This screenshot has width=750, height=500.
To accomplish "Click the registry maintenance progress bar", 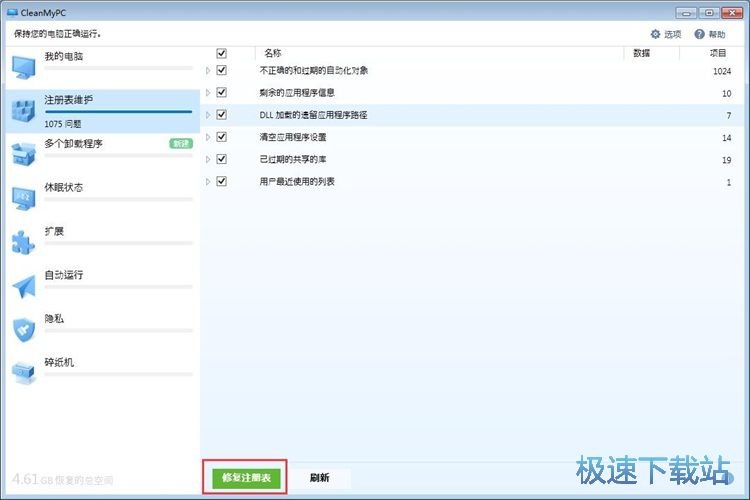I will pyautogui.click(x=119, y=112).
